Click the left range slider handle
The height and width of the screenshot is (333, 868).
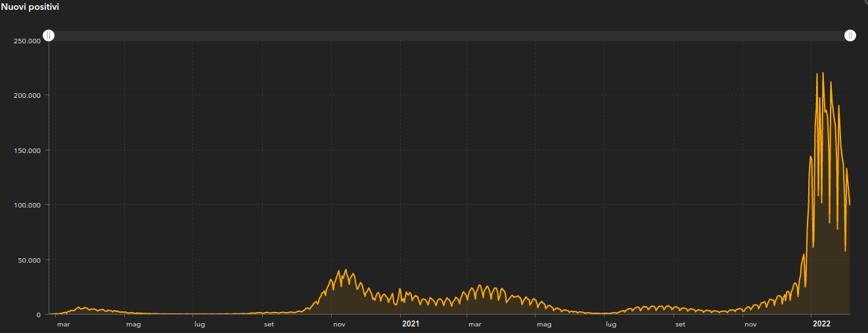(49, 35)
